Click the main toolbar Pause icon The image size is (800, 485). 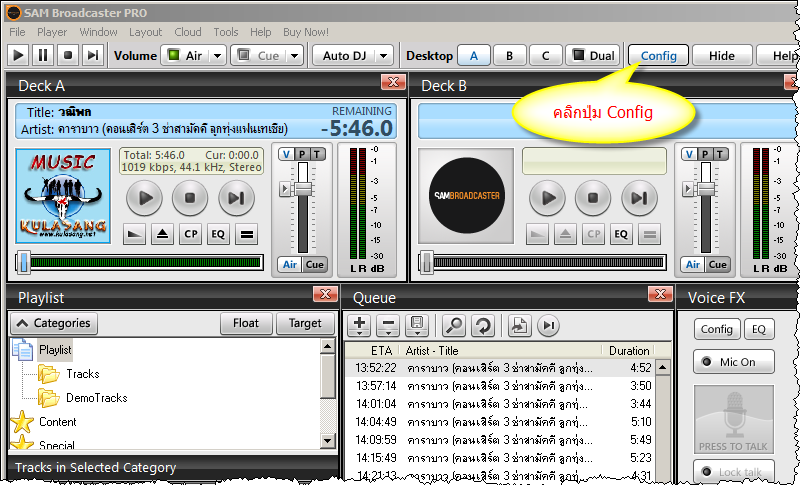coord(43,55)
